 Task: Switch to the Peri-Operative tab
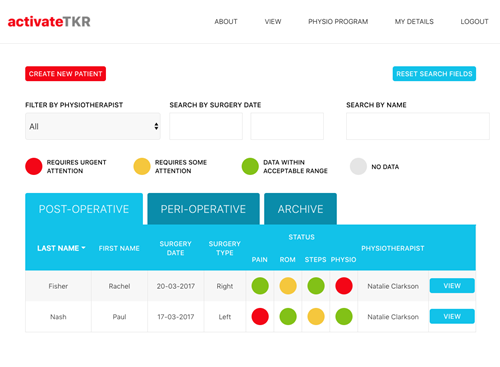click(203, 209)
